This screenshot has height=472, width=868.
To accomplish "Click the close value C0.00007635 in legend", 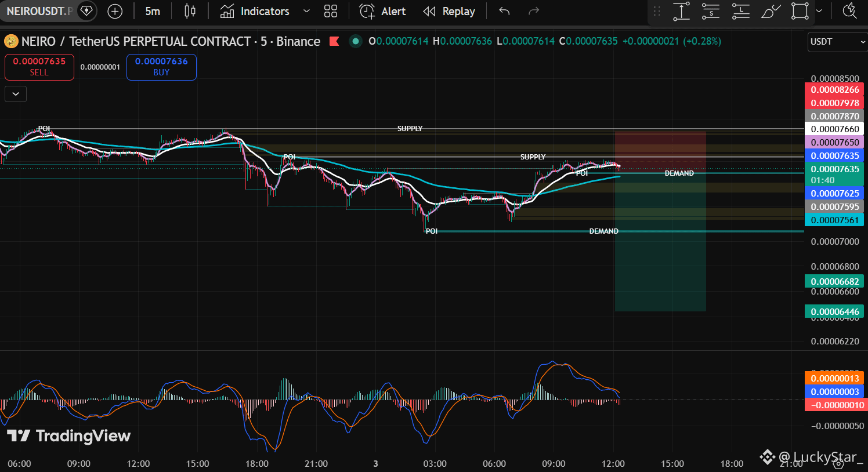I will 588,41.
